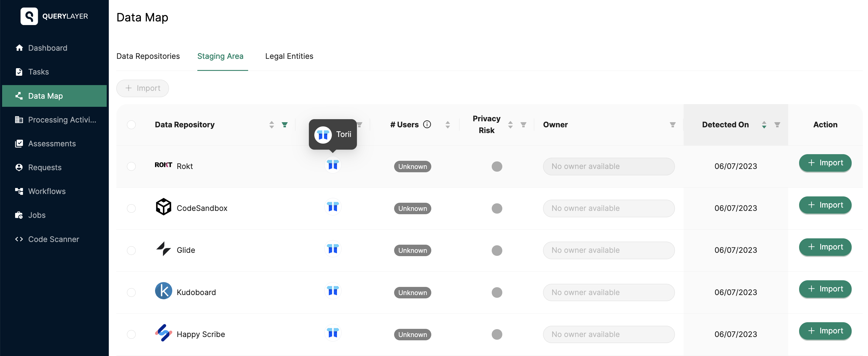Viewport: 868px width, 356px height.
Task: Import the Happy Scribe repository
Action: coord(825,331)
